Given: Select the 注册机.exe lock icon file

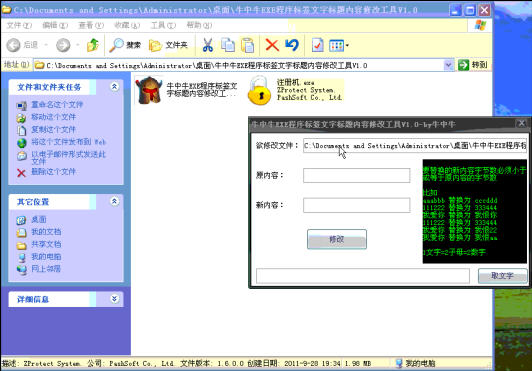Looking at the screenshot, I should click(259, 90).
